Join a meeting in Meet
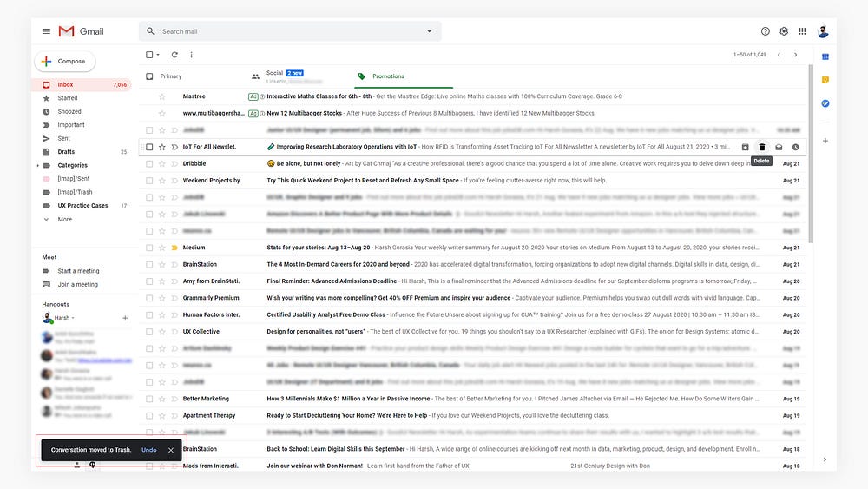This screenshot has height=489, width=868. (x=77, y=285)
